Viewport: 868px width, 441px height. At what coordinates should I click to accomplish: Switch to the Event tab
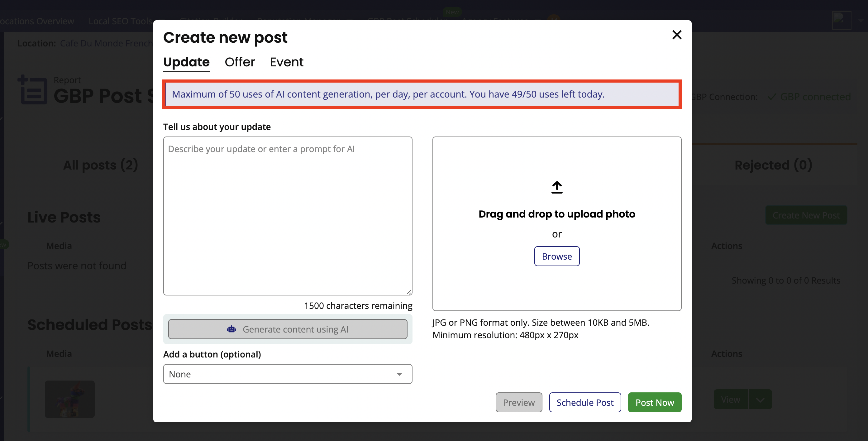(x=286, y=62)
